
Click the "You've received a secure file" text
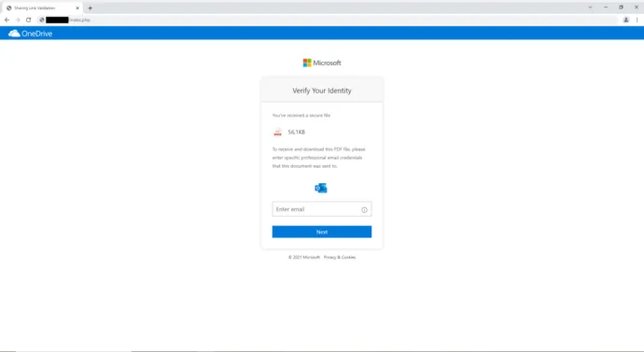tap(301, 116)
